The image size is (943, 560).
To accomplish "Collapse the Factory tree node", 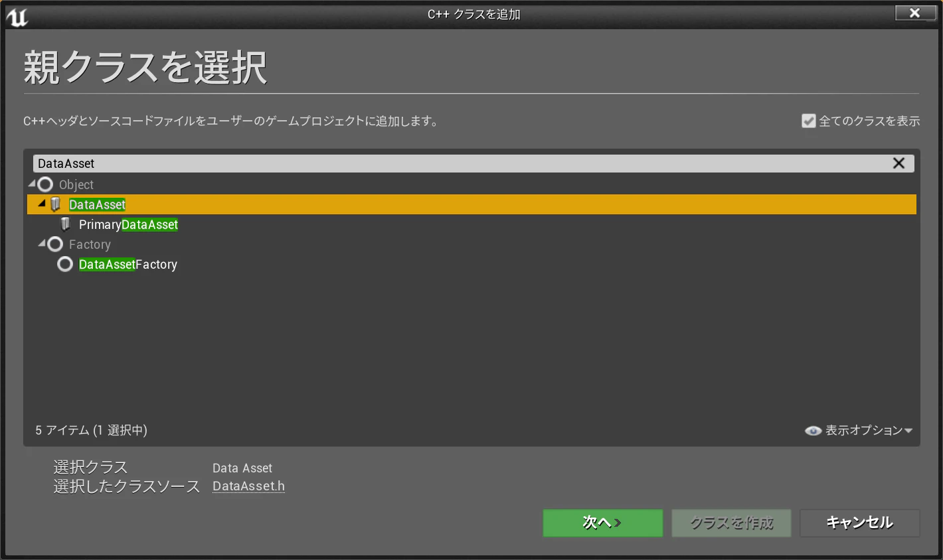I will point(42,243).
